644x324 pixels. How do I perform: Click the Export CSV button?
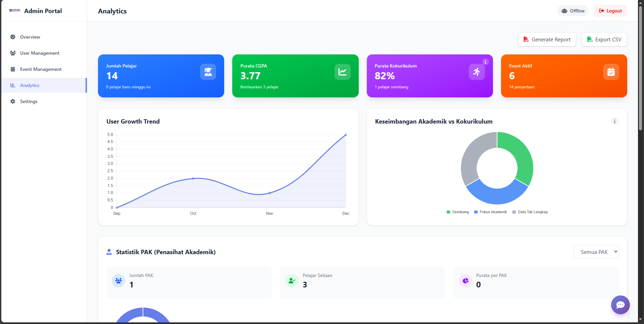[x=604, y=39]
